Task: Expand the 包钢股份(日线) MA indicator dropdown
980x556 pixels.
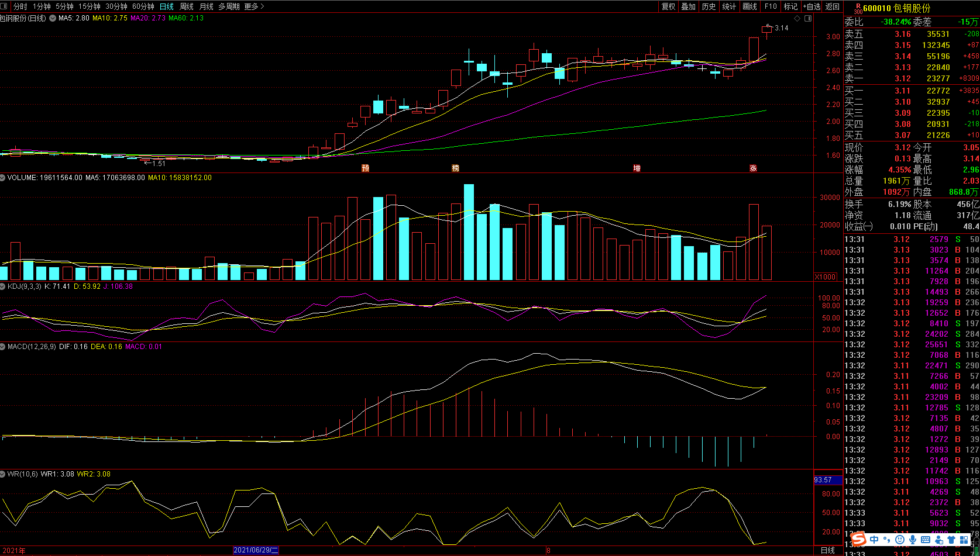Action: pos(53,19)
